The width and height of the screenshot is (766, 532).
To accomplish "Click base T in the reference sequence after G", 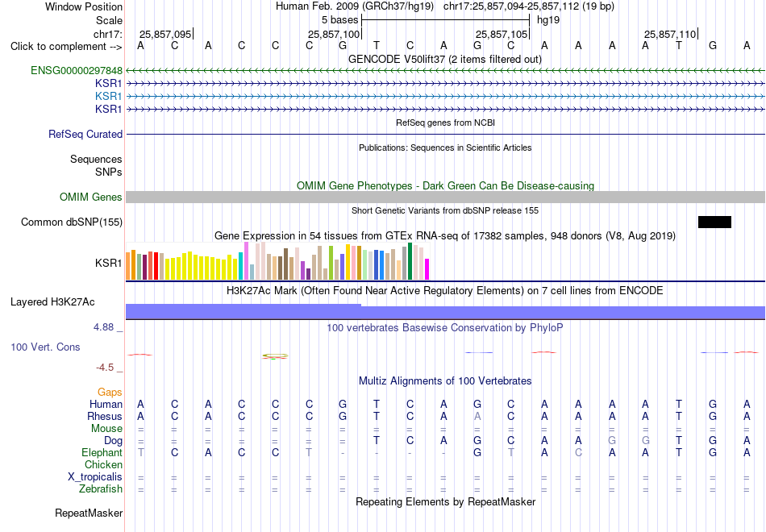I will coord(377,46).
